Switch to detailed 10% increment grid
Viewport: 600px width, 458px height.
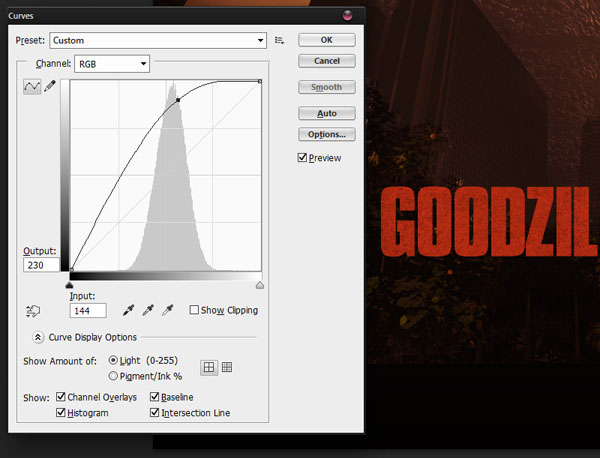click(227, 367)
